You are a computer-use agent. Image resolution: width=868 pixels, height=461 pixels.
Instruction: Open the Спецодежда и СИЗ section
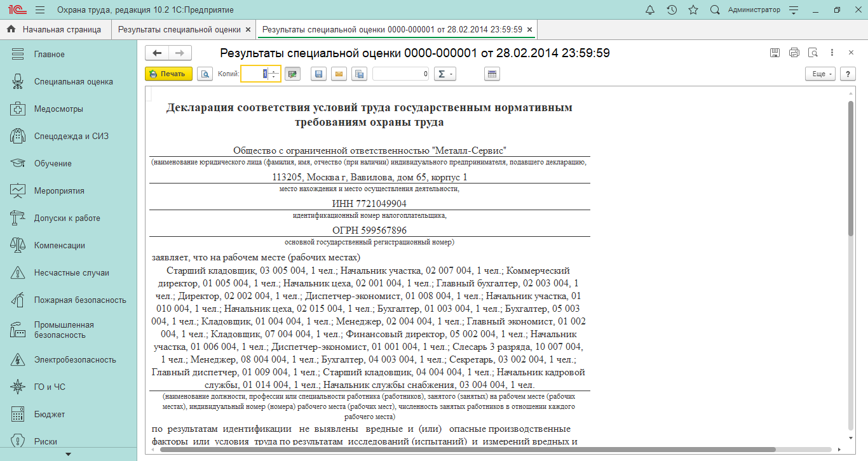pos(69,137)
